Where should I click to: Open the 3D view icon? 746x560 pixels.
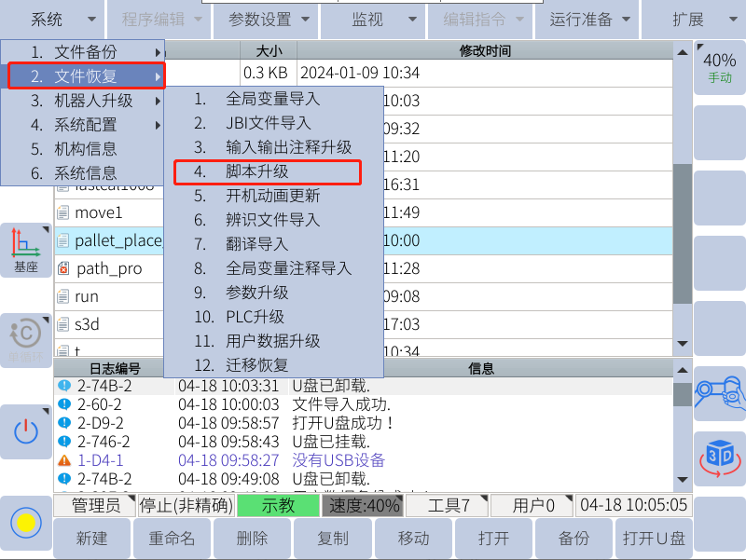click(x=719, y=457)
